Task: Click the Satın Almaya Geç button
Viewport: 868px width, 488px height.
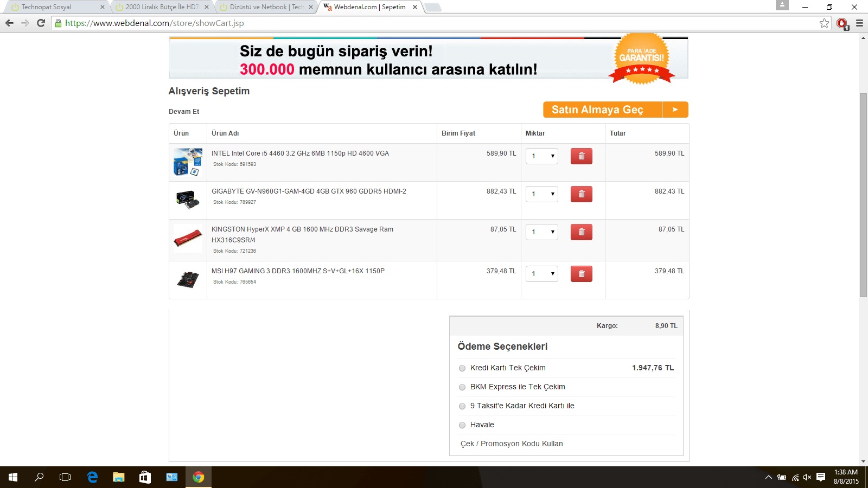Action: [616, 110]
